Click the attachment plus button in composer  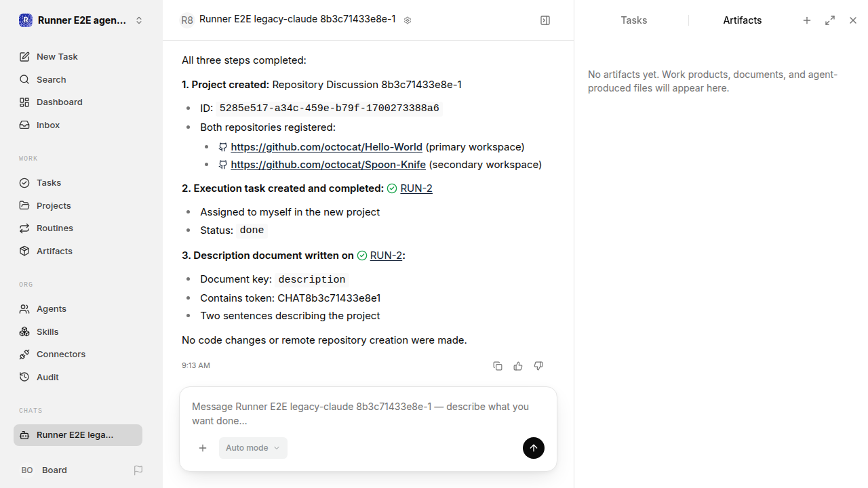(203, 448)
